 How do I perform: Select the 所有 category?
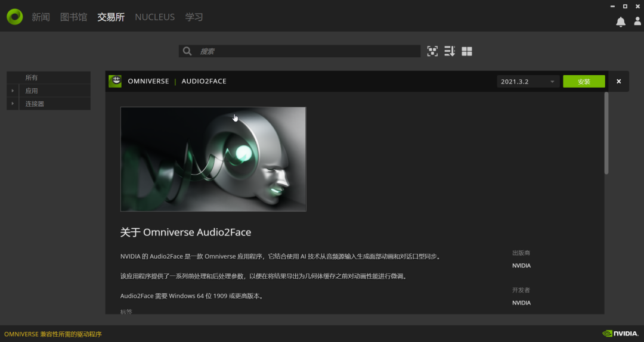click(x=48, y=77)
